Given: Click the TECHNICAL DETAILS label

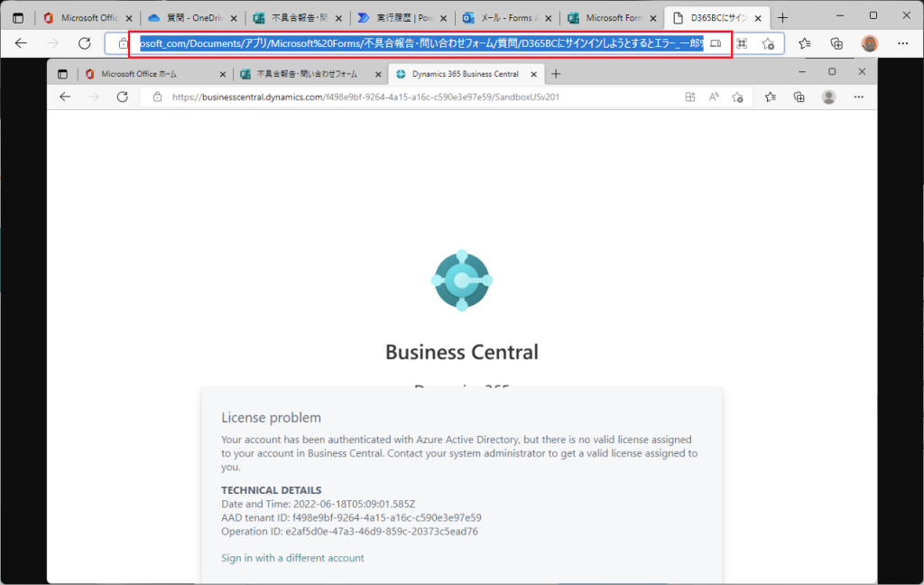Looking at the screenshot, I should [271, 490].
